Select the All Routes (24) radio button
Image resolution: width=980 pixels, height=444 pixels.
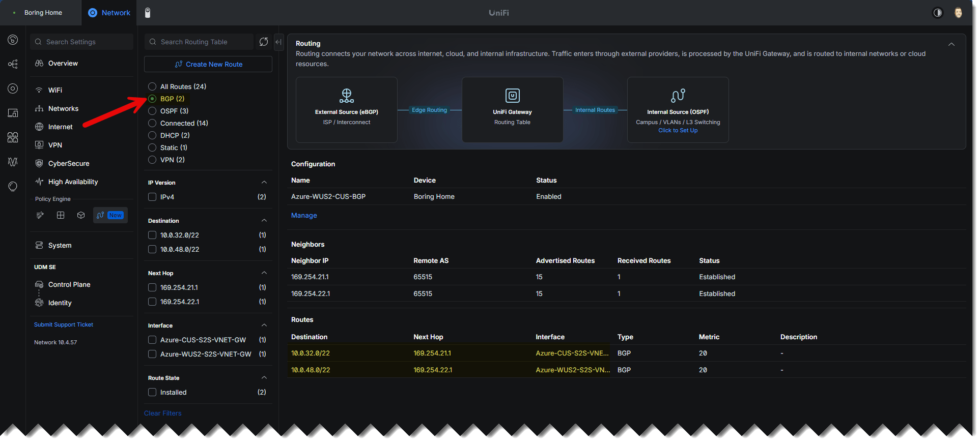152,86
